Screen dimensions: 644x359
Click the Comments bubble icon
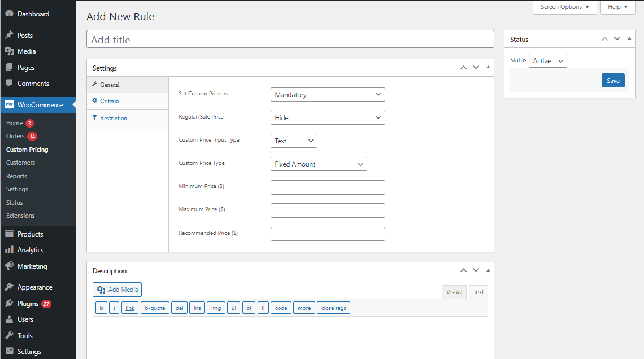click(x=9, y=84)
